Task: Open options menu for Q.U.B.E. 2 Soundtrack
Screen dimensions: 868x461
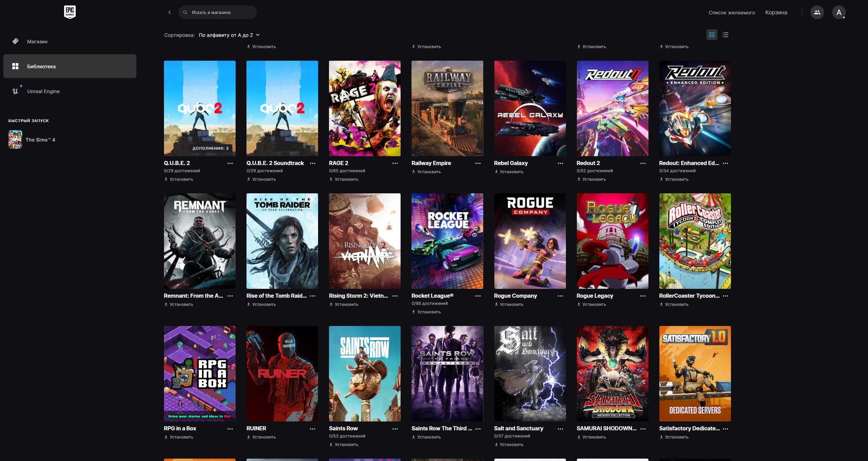Action: pos(313,163)
